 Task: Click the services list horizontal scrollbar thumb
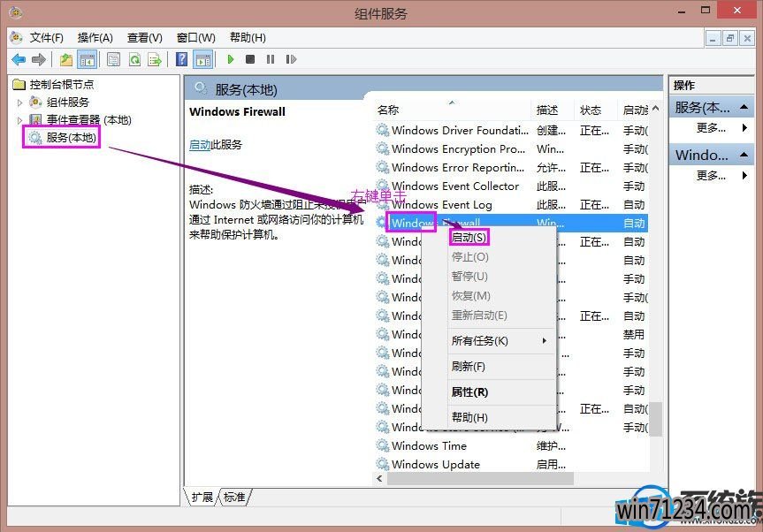[x=479, y=478]
